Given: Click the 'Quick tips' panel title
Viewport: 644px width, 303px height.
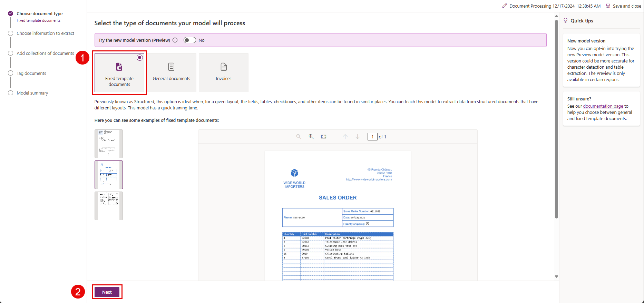Looking at the screenshot, I should pos(582,21).
